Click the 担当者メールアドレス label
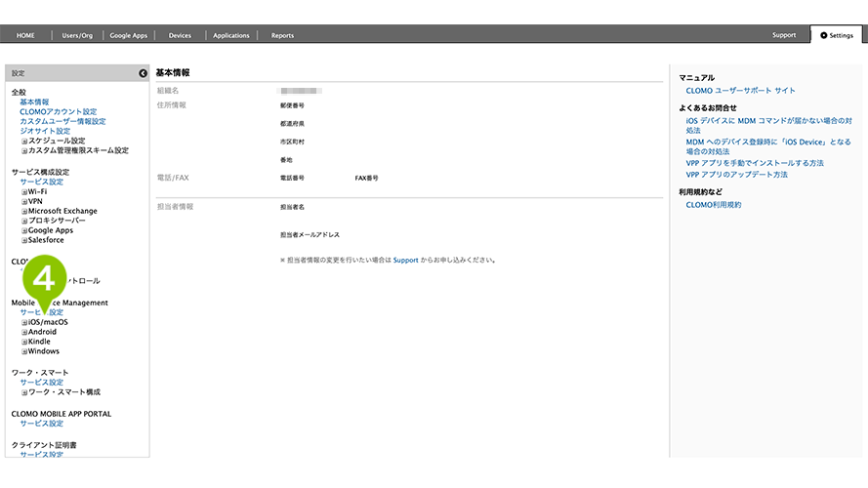Screen dimensions: 868x488 (x=310, y=234)
